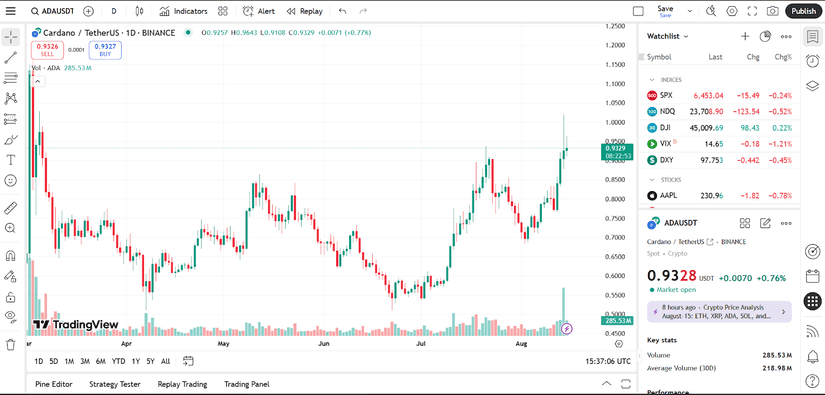Remove drawings with the trash icon
825x395 pixels.
coord(11,345)
